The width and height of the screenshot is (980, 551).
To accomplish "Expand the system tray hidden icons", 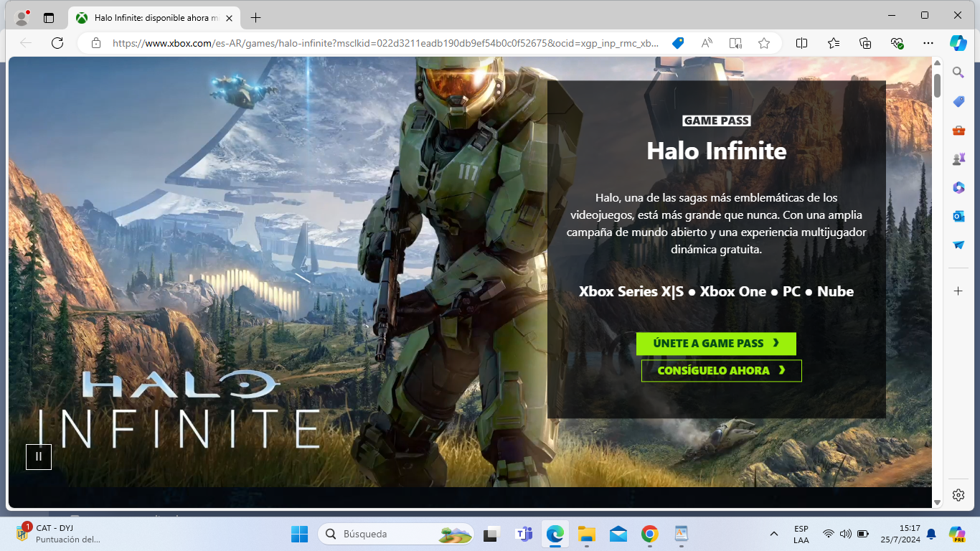I will pyautogui.click(x=773, y=534).
